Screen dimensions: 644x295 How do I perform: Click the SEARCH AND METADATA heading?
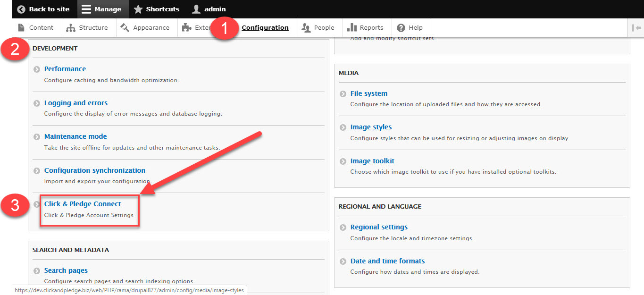pos(71,250)
